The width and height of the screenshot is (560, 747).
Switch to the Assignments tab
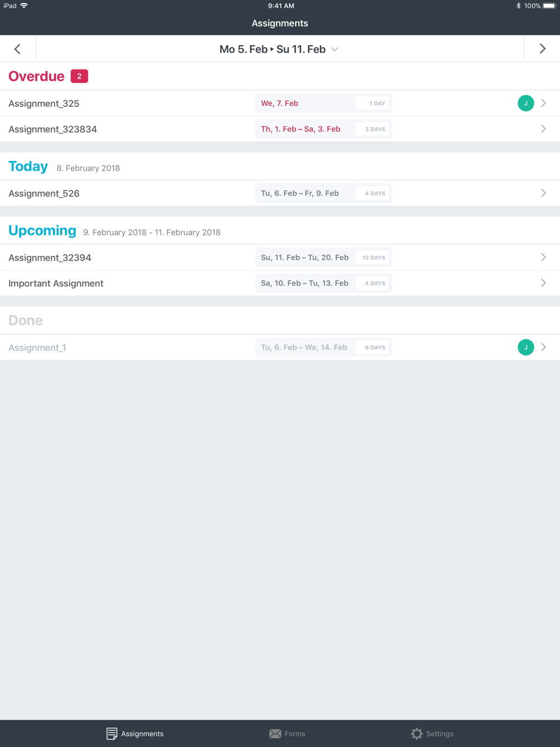click(x=135, y=734)
